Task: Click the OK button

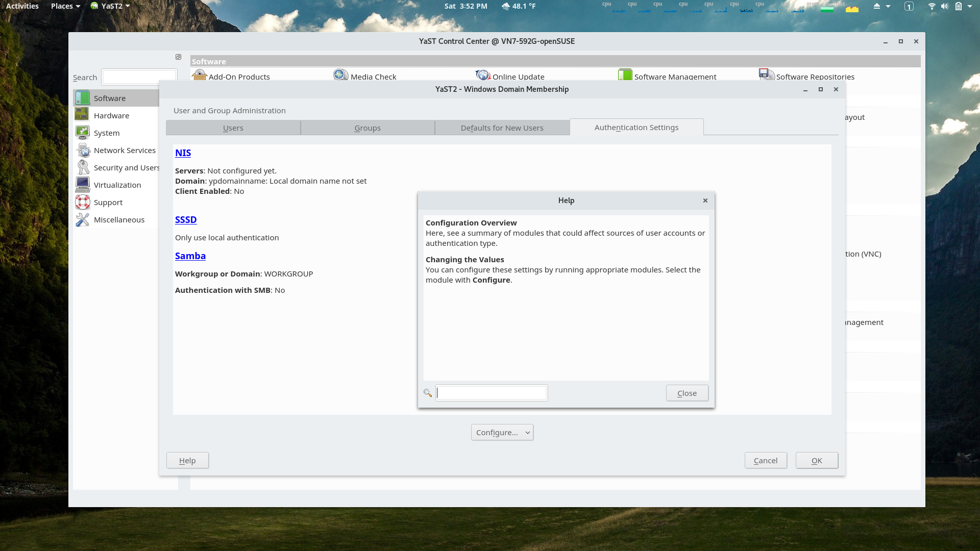Action: [817, 460]
